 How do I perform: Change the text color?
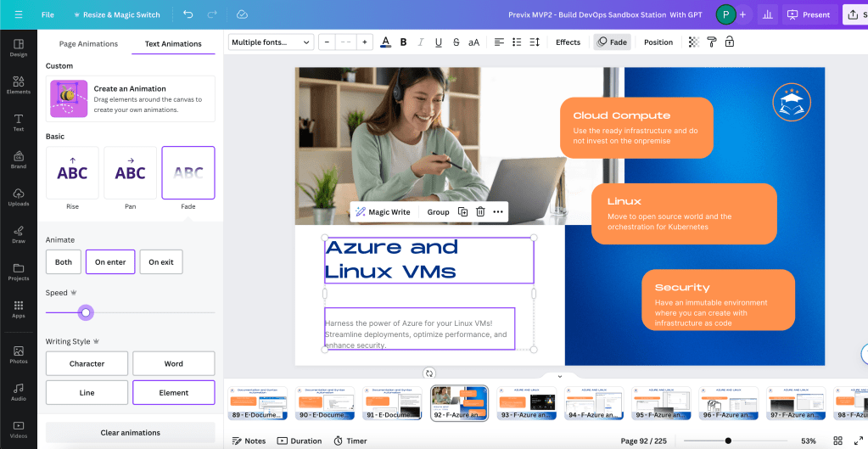[x=386, y=42]
